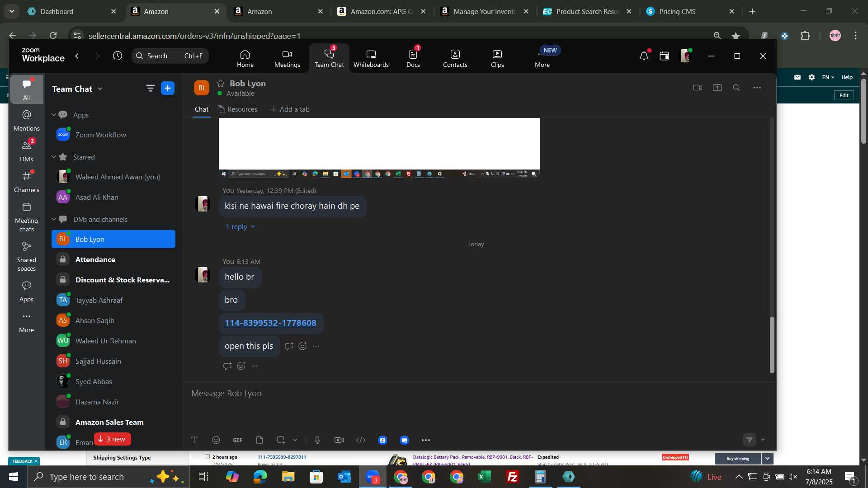Open more options for Bob Lyon chat
The height and width of the screenshot is (488, 868).
[x=757, y=88]
